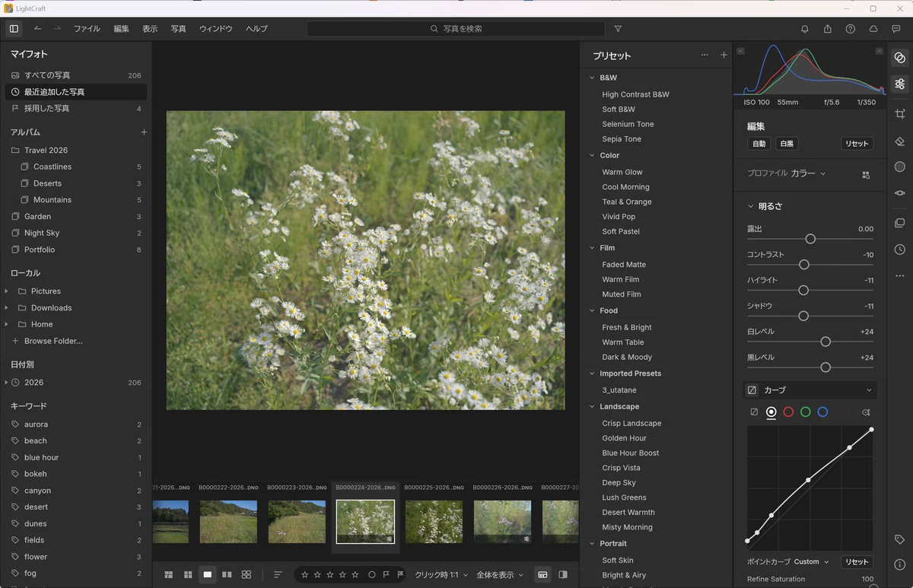
Task: Select the Healing eraser tool
Action: (900, 141)
